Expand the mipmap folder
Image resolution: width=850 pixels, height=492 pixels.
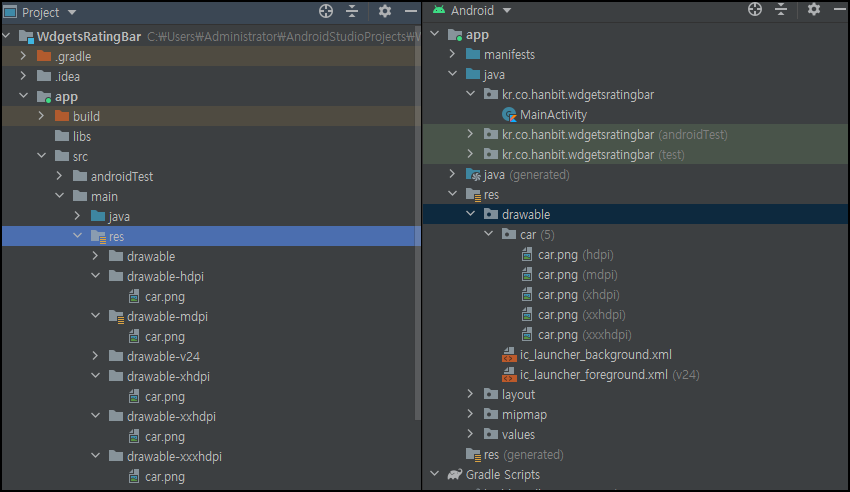click(x=471, y=415)
